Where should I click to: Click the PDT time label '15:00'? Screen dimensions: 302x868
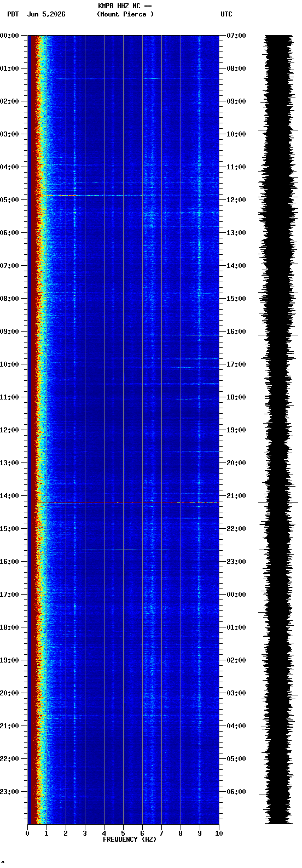[9, 529]
